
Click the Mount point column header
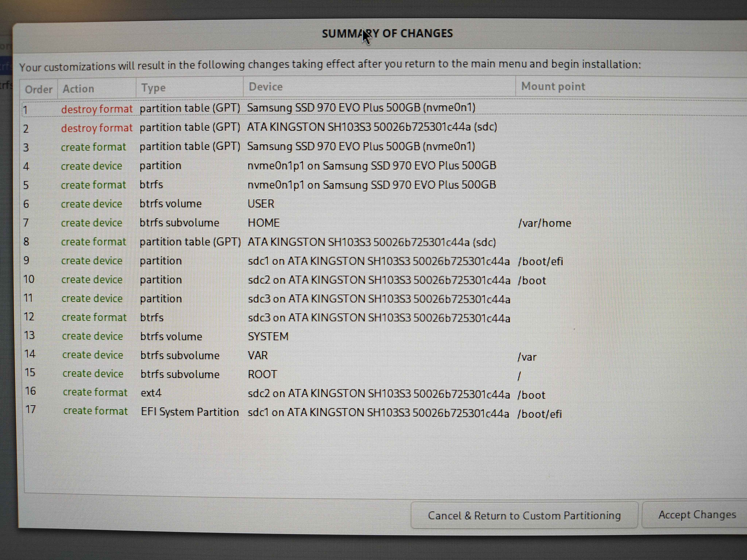pyautogui.click(x=553, y=86)
